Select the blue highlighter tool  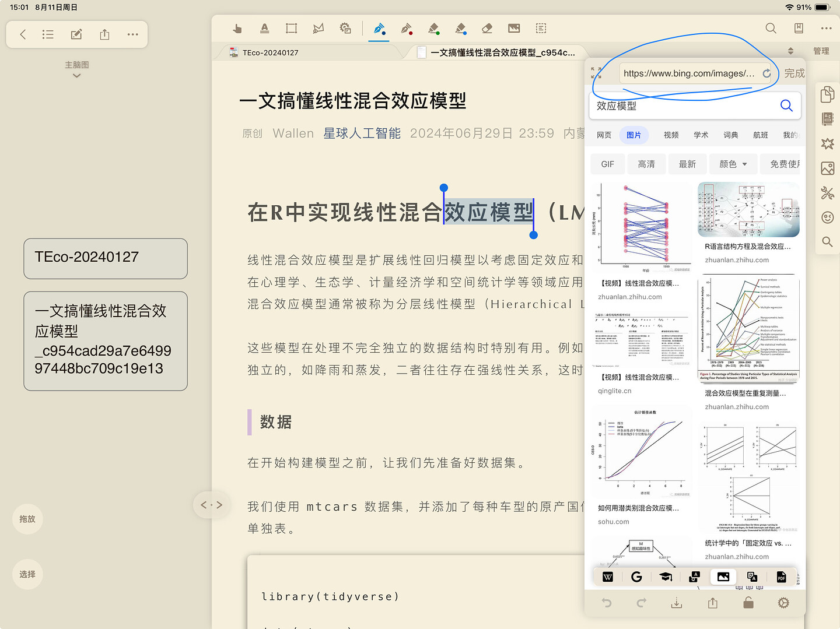coord(460,28)
